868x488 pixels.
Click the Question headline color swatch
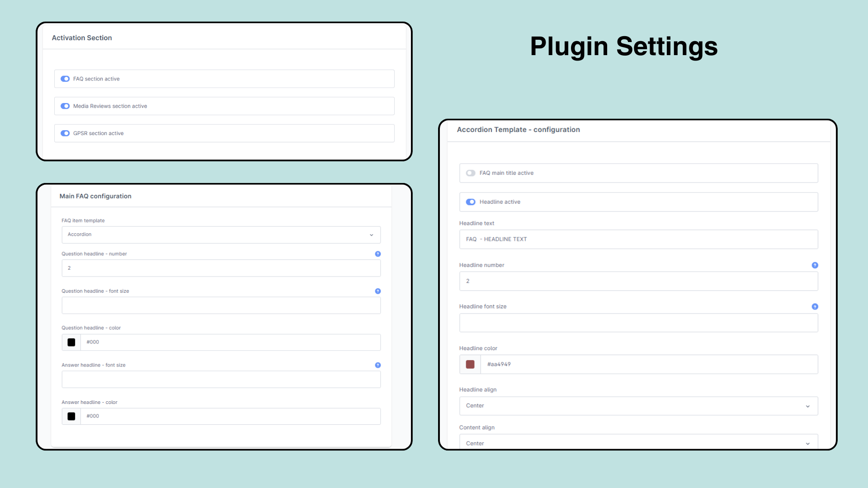pyautogui.click(x=71, y=342)
